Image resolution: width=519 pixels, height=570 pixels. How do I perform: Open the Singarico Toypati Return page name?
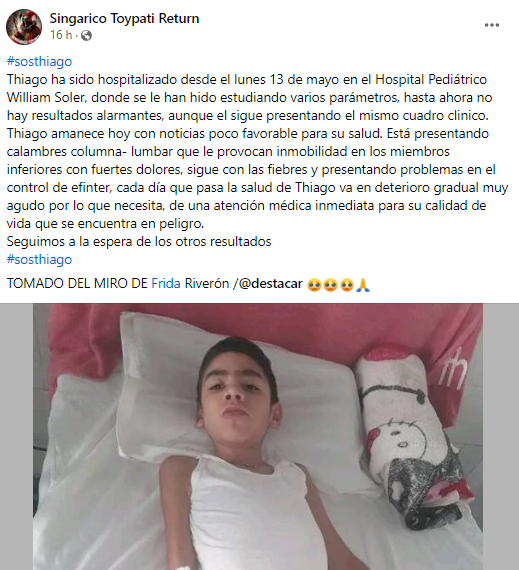124,18
